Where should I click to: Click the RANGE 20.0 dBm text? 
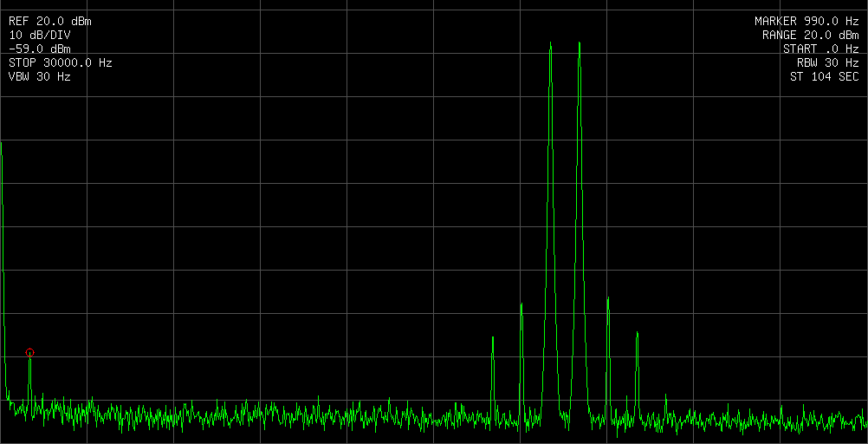(811, 36)
